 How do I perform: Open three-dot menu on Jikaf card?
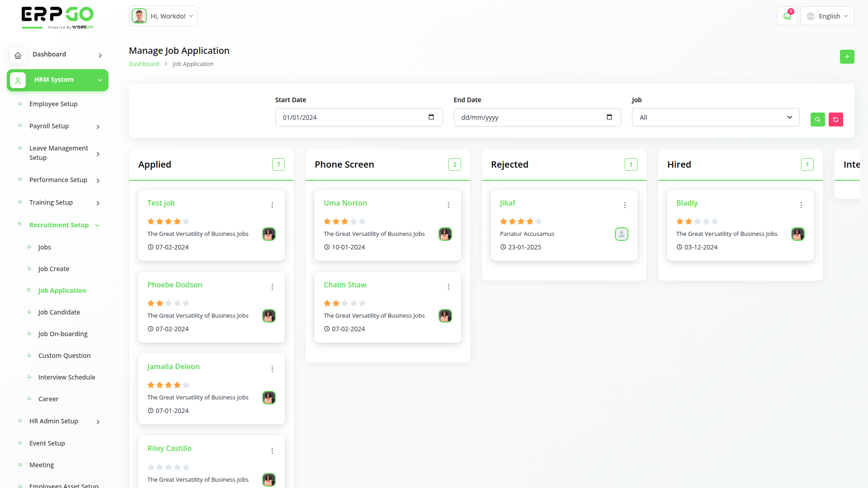[x=625, y=205]
